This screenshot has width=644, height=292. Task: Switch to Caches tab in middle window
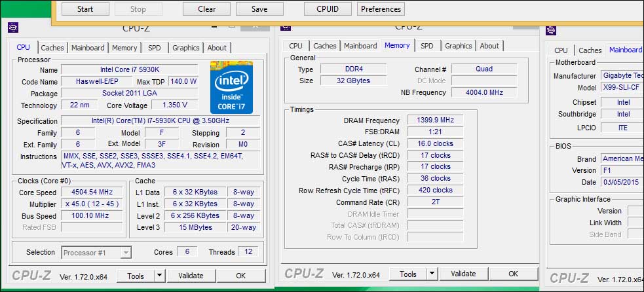325,46
